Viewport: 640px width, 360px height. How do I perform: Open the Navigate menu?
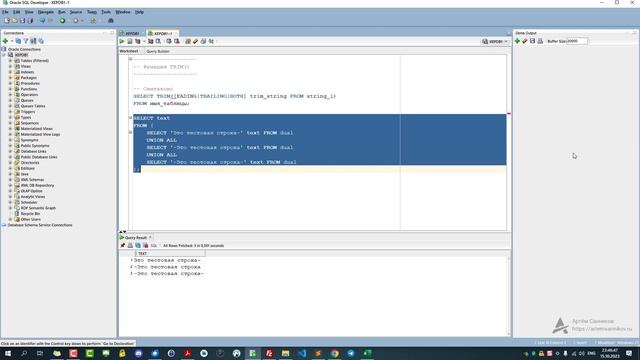point(45,12)
